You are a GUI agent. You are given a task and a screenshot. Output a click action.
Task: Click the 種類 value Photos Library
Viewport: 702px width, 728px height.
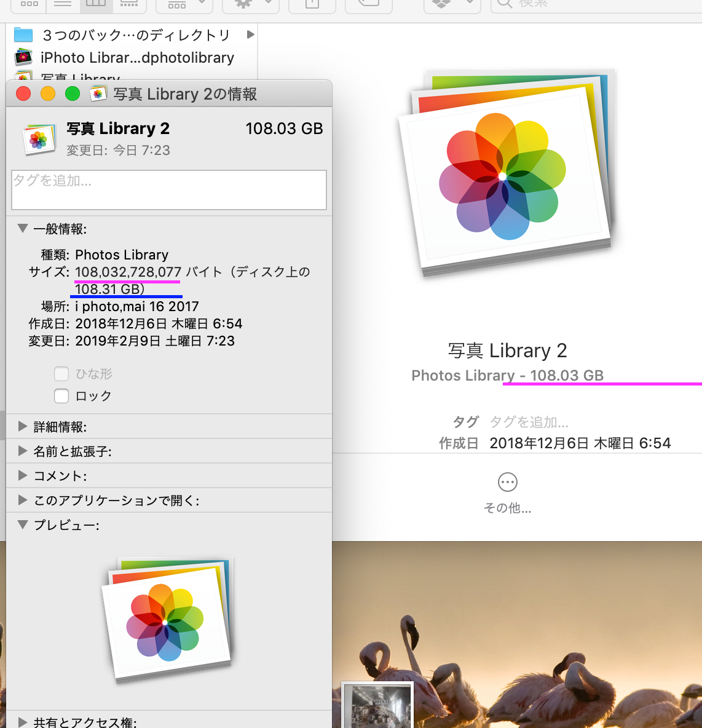coord(122,255)
